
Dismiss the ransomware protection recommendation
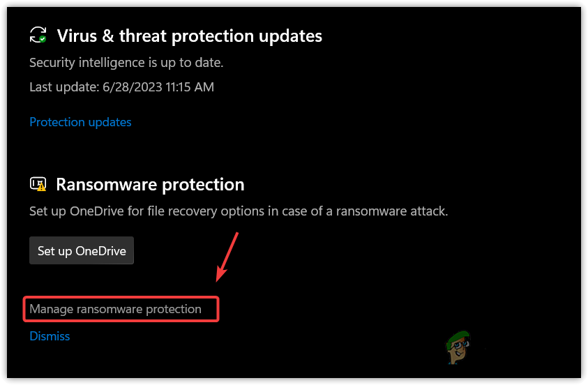click(50, 336)
